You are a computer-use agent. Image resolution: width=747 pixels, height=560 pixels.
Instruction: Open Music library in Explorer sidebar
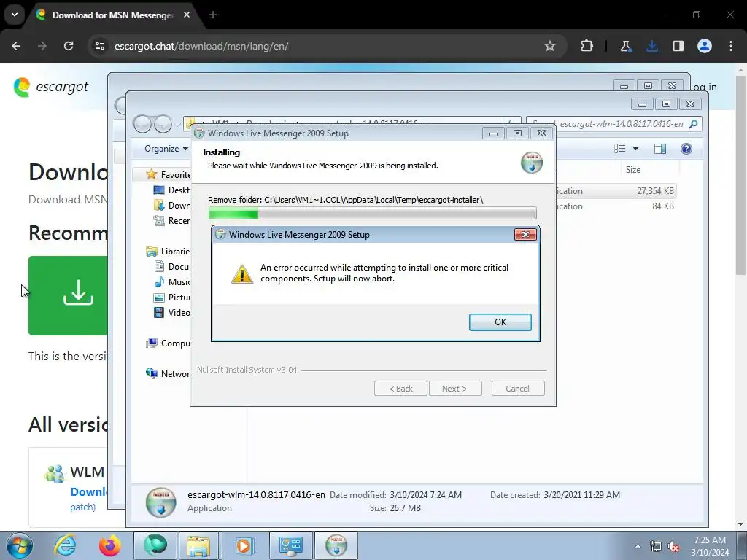171,281
